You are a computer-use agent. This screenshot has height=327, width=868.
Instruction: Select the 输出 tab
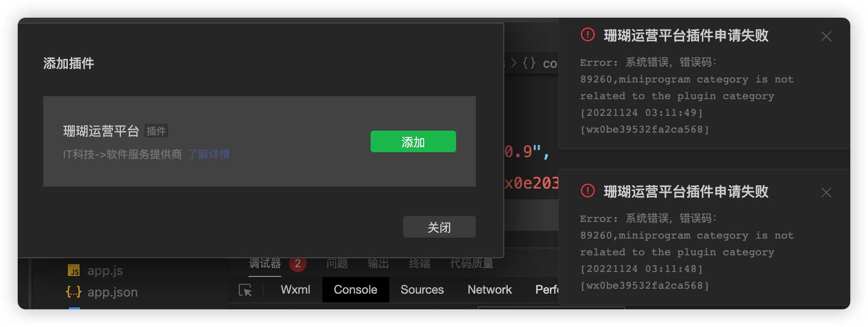click(378, 264)
